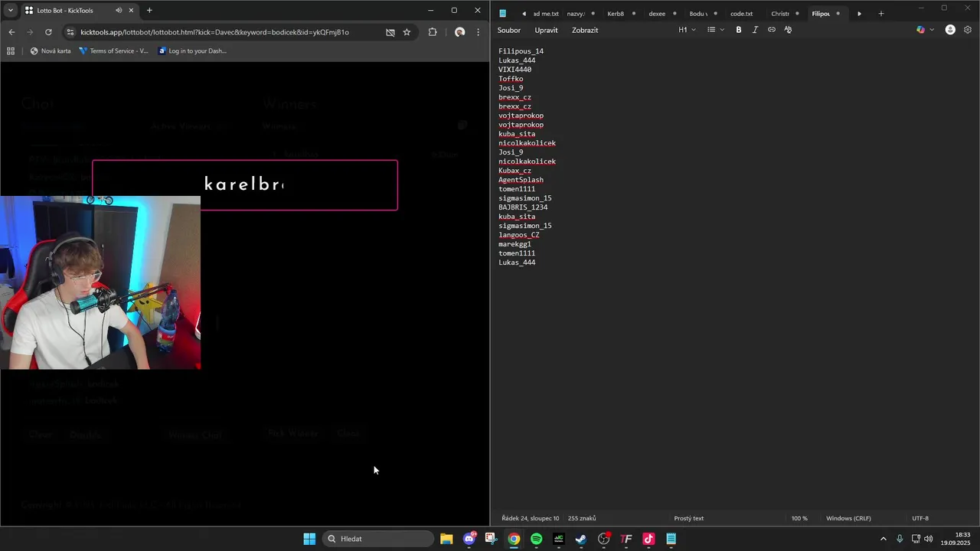
Task: Mute the Lotto Bot tab audio icon
Action: pyautogui.click(x=119, y=11)
